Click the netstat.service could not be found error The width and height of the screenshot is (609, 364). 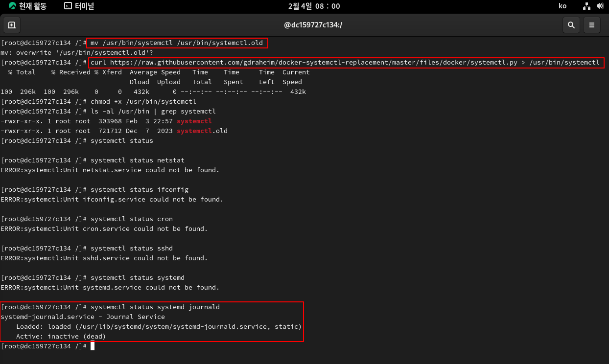click(x=110, y=170)
